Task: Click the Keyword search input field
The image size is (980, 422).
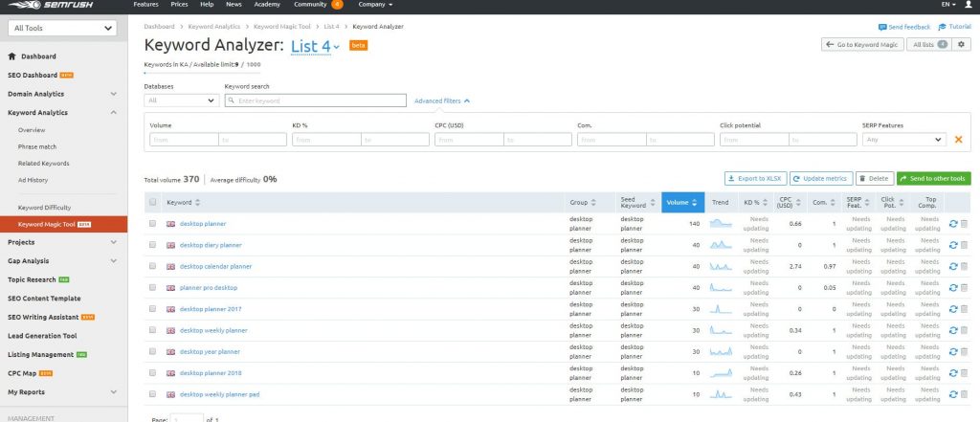Action: pos(316,100)
